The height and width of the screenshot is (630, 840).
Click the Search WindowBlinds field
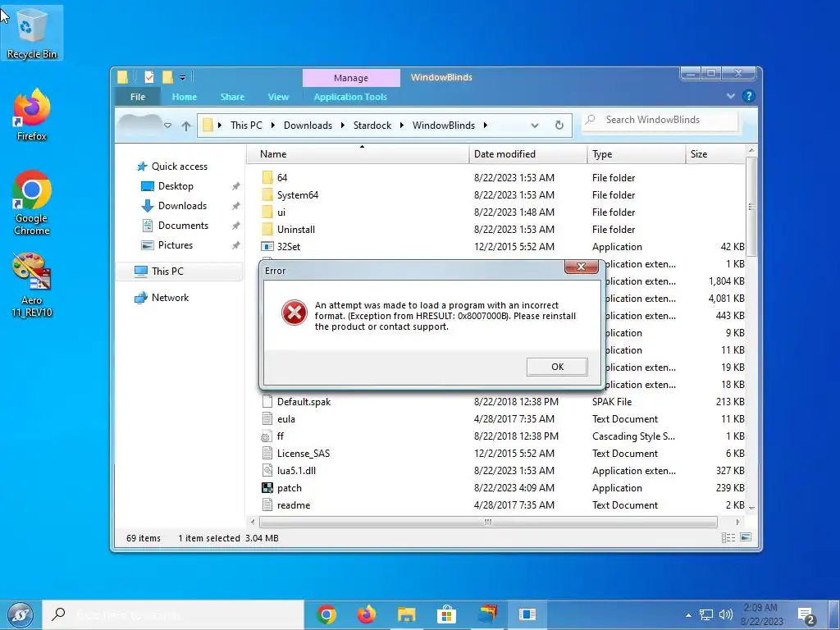pos(660,120)
